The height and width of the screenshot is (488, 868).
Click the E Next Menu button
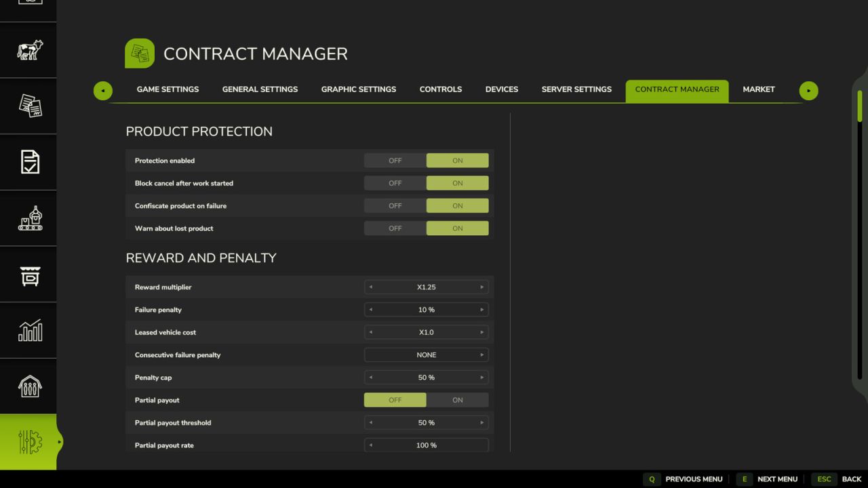tap(767, 479)
